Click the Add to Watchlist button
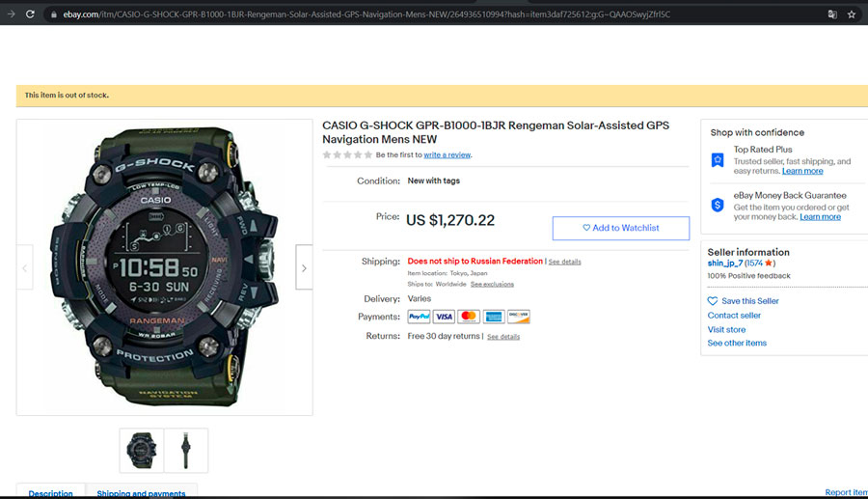The height and width of the screenshot is (499, 868). pos(620,228)
